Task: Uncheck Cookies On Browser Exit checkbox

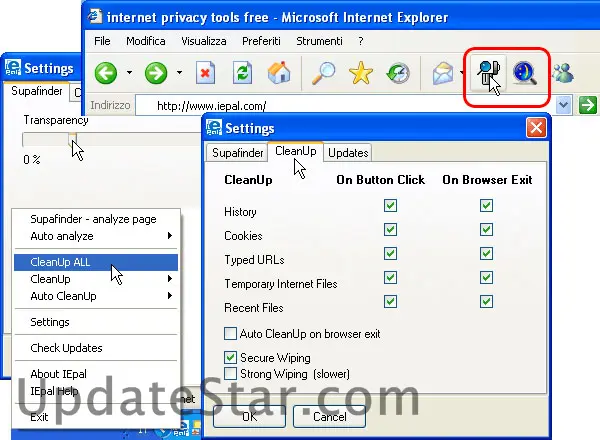Action: tap(486, 230)
